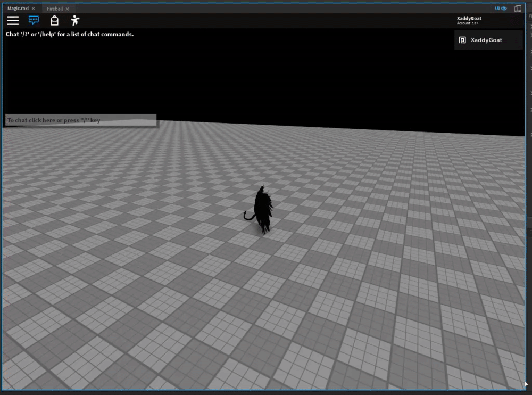This screenshot has height=395, width=532.
Task: Select XaddyGoat in the player list
Action: [488, 40]
